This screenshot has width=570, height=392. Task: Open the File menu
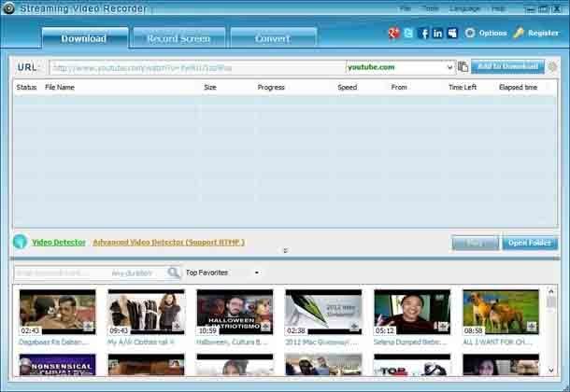point(405,8)
